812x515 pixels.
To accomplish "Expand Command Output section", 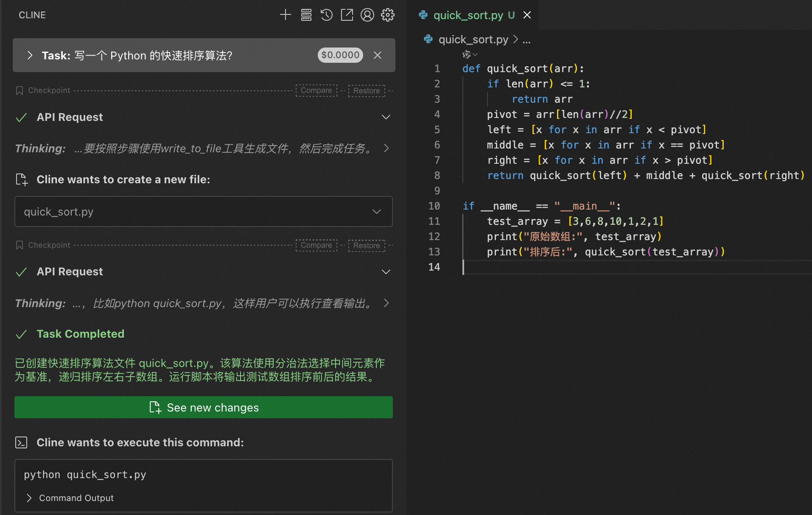I will (x=29, y=498).
